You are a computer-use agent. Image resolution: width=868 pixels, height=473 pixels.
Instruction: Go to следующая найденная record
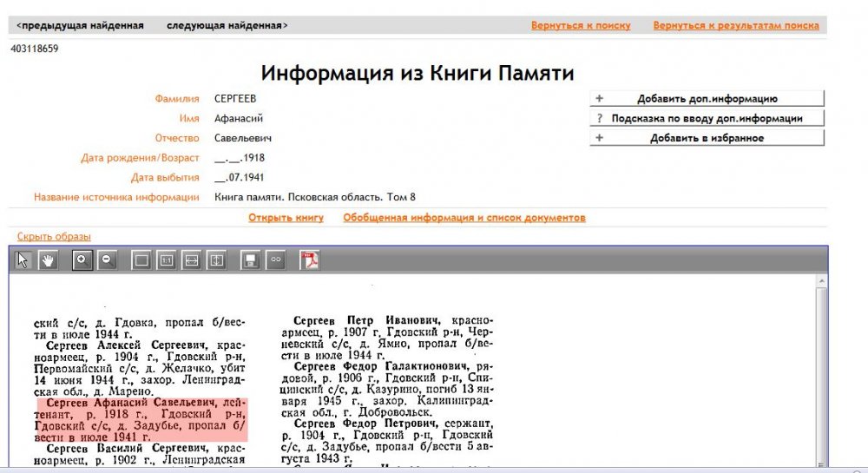tap(227, 25)
